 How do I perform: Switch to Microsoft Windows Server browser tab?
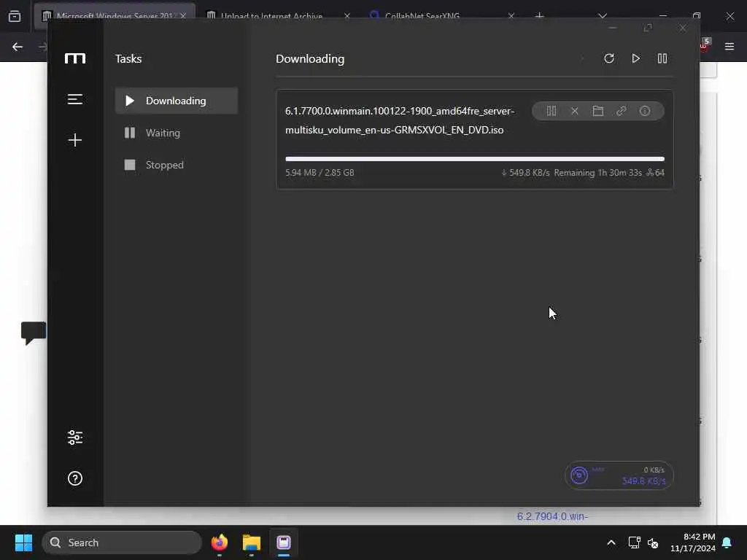click(x=115, y=16)
